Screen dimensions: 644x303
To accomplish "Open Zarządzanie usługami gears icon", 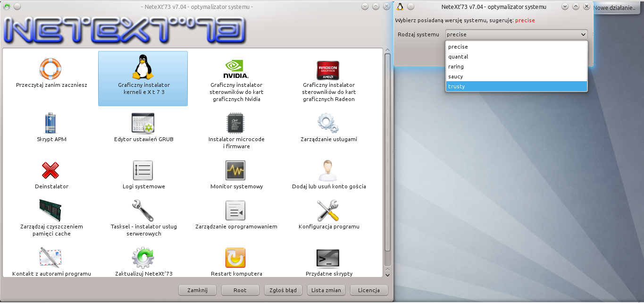I will 328,123.
